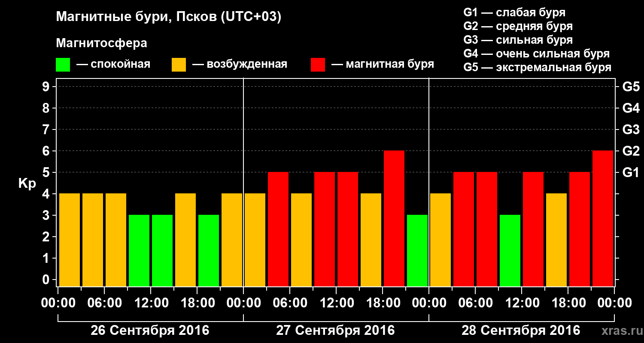Click the green bar ending 27 September
This screenshot has height=343, width=644.
[417, 250]
